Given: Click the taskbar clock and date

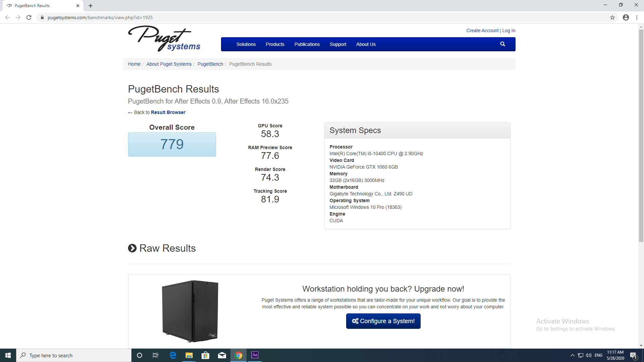Looking at the screenshot, I should pyautogui.click(x=615, y=355).
